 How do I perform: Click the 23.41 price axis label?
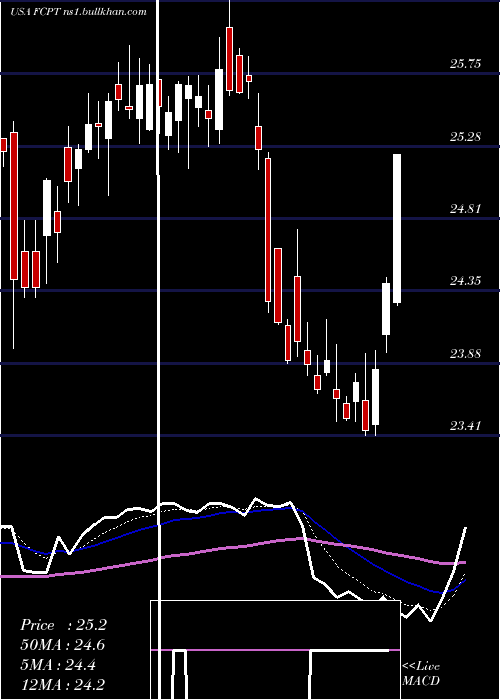pyautogui.click(x=466, y=425)
